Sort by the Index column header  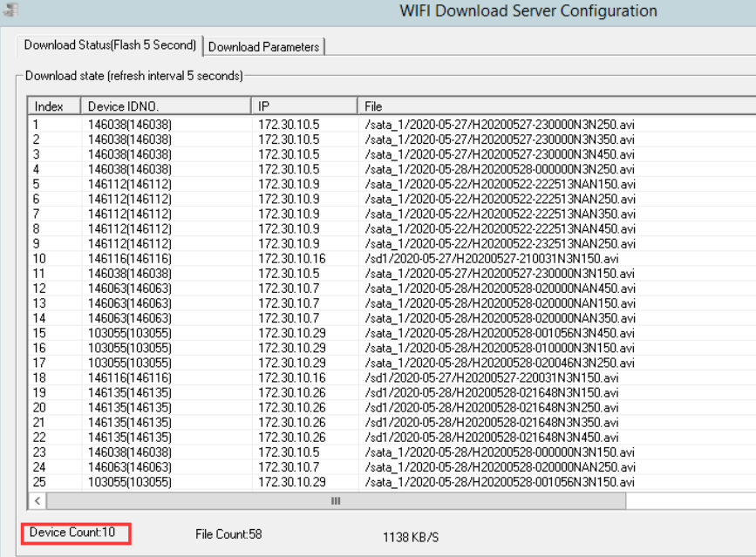pos(54,106)
